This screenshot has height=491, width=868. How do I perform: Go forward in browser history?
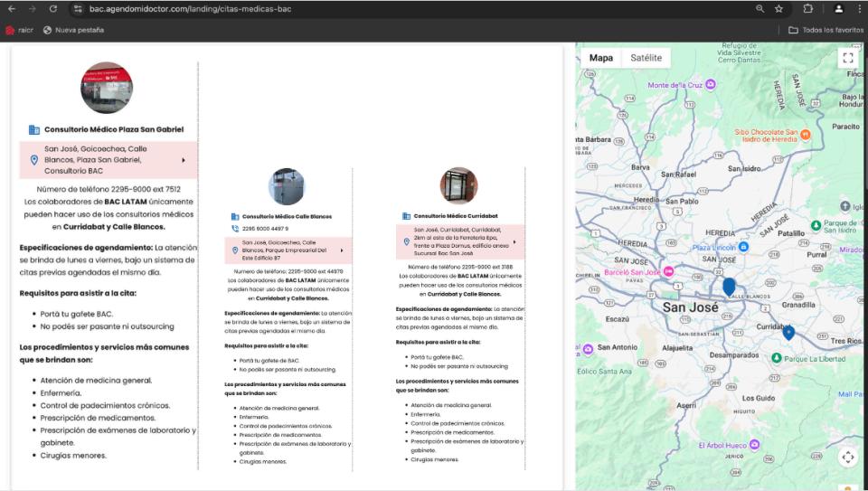pos(33,9)
